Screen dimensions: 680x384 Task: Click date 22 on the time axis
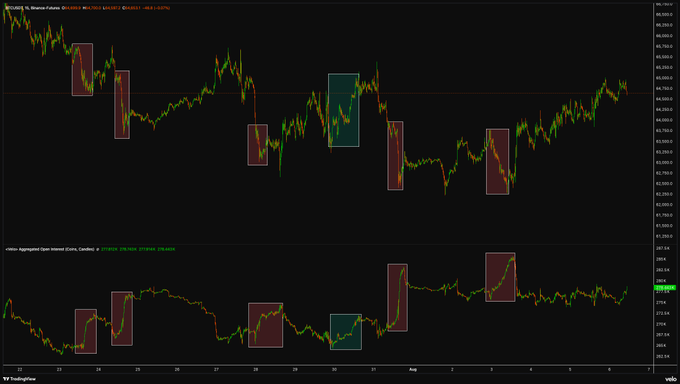coord(20,370)
